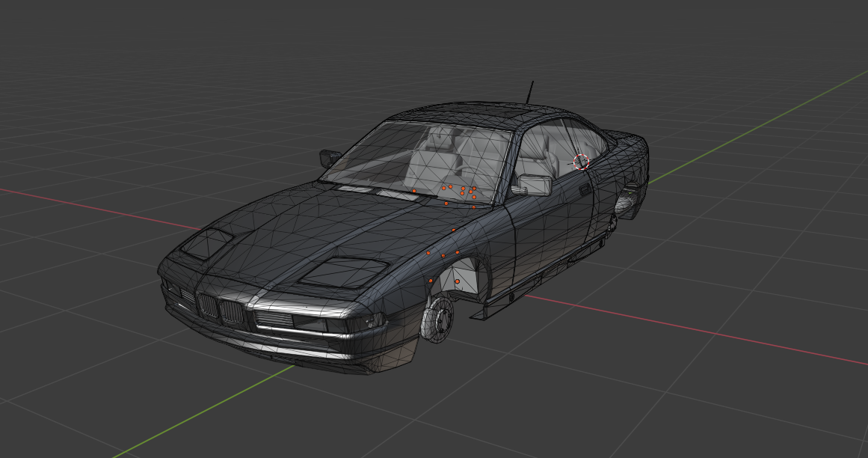
Task: Select the car's front wheel
Action: [x=437, y=319]
